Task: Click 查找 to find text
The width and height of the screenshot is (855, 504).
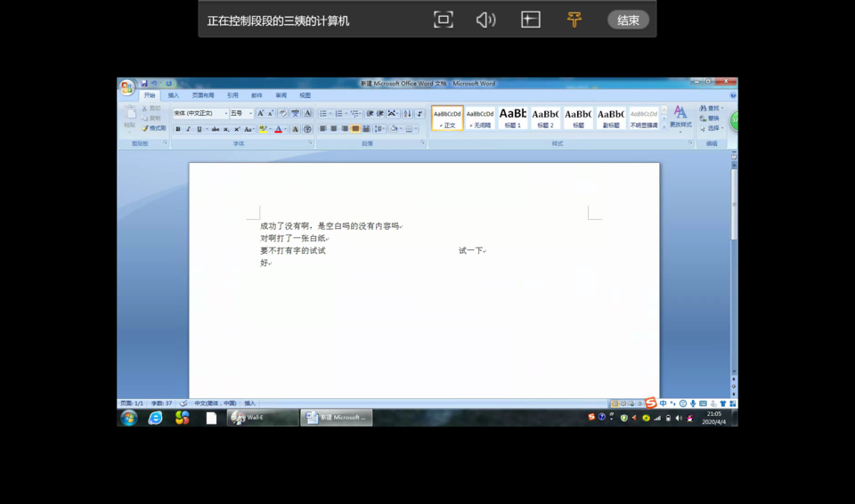Action: [x=712, y=109]
